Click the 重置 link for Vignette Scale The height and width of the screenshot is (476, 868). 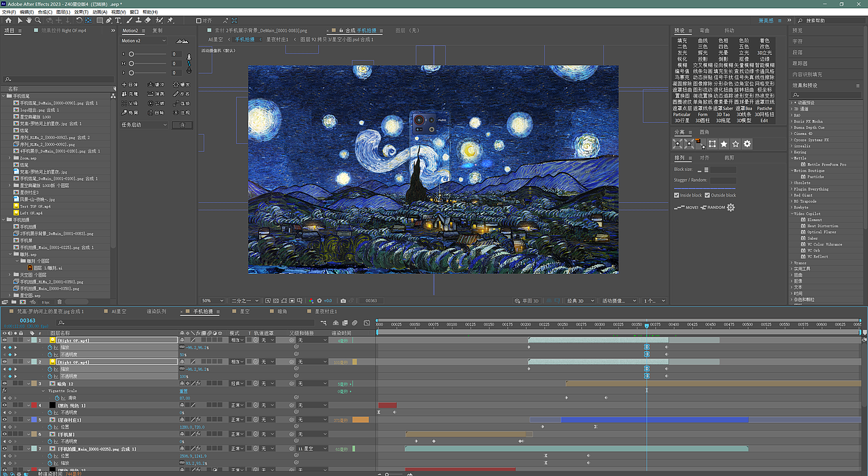click(x=183, y=391)
